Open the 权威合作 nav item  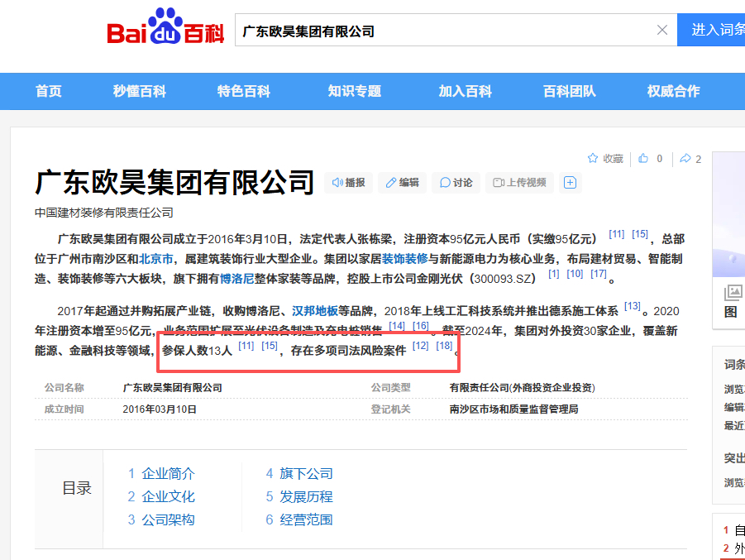674,91
